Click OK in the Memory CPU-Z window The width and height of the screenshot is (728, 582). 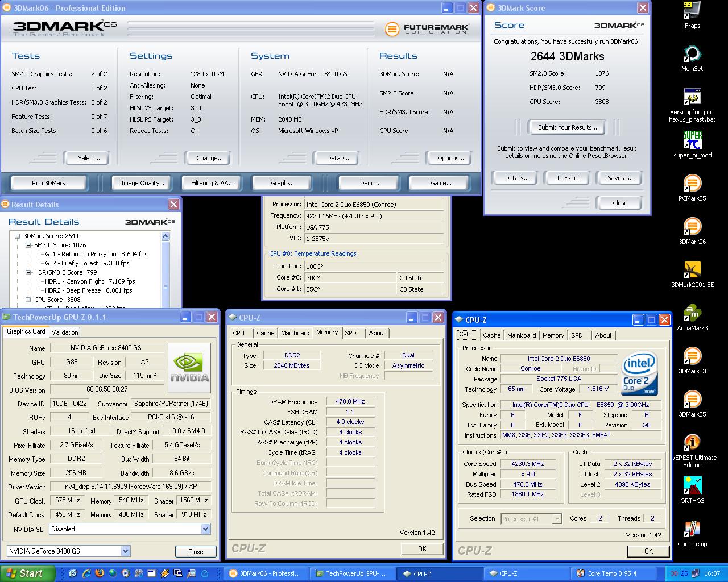pyautogui.click(x=422, y=549)
